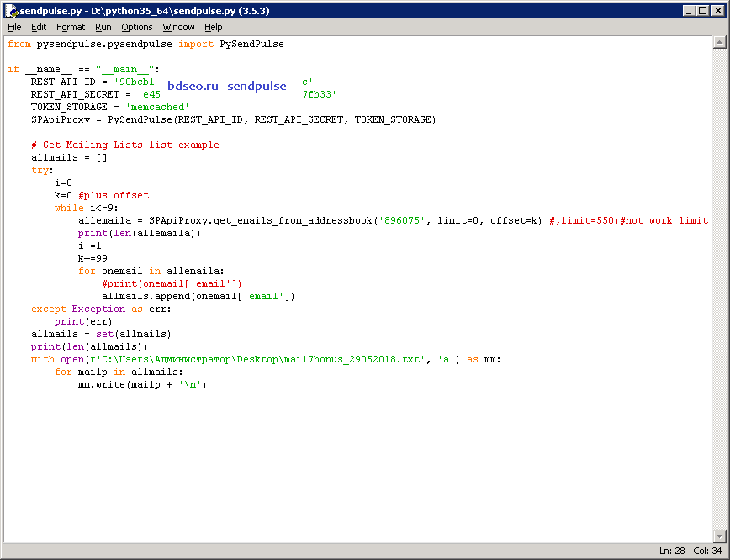Image resolution: width=730 pixels, height=560 pixels.
Task: Click the IDLE Python icon in title bar
Action: click(x=11, y=11)
